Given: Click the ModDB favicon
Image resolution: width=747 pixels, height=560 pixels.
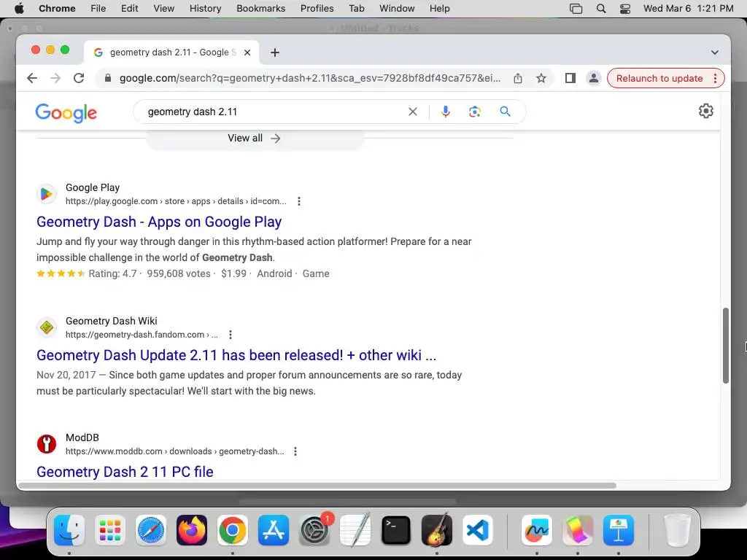Looking at the screenshot, I should click(47, 444).
